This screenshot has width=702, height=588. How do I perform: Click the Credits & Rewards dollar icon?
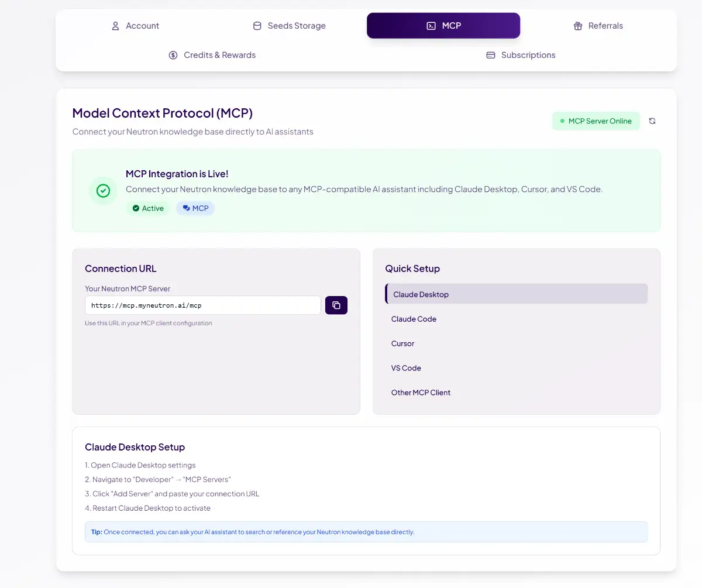coord(173,55)
